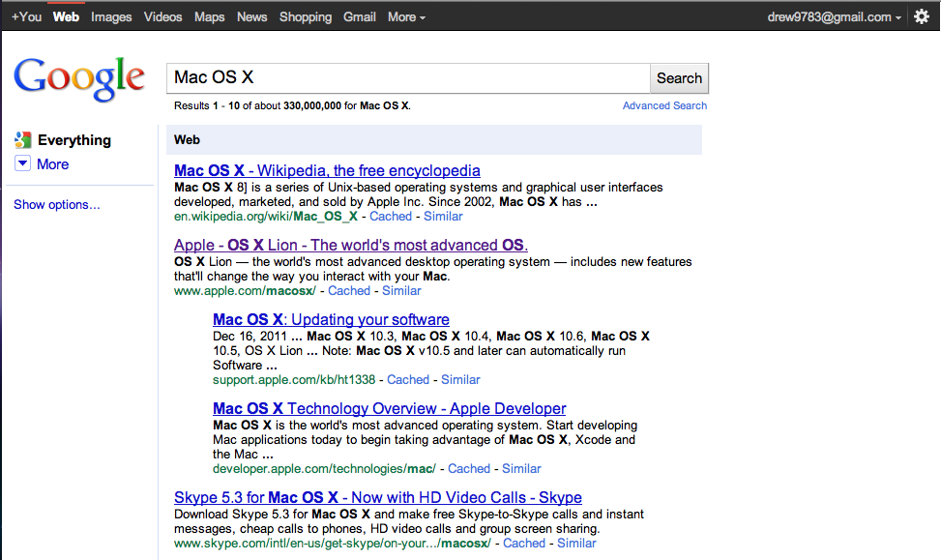Viewport: 941px width, 560px height.
Task: Switch to the Videos tab
Action: 162,16
